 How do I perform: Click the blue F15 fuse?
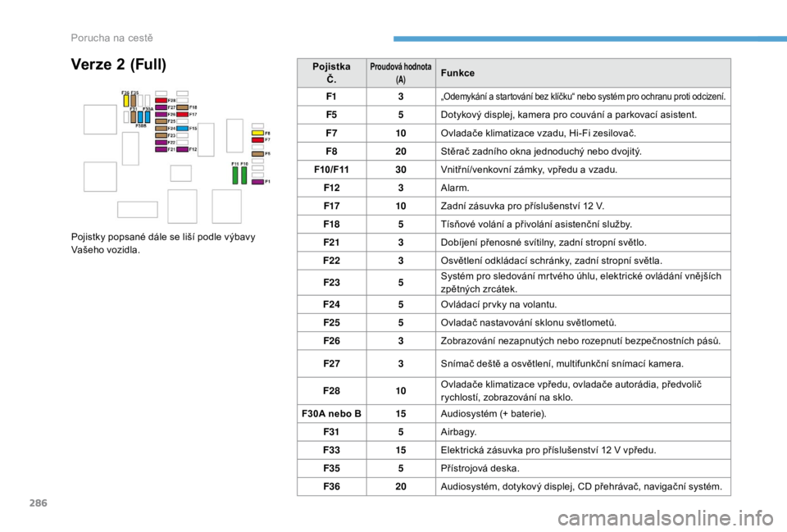[x=182, y=129]
